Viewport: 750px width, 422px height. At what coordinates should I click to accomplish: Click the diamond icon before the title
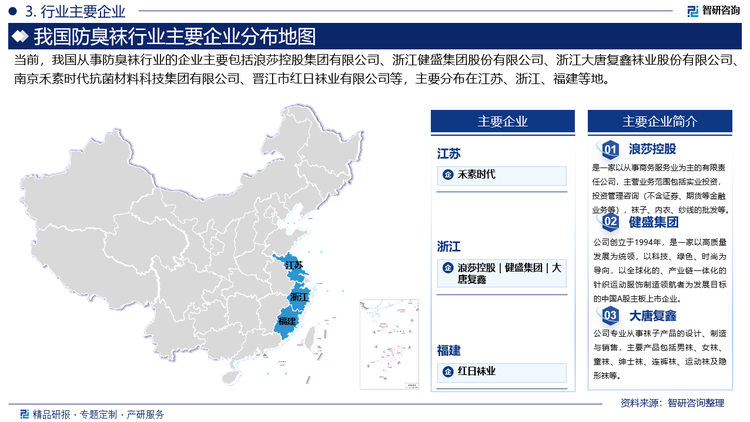coord(21,36)
